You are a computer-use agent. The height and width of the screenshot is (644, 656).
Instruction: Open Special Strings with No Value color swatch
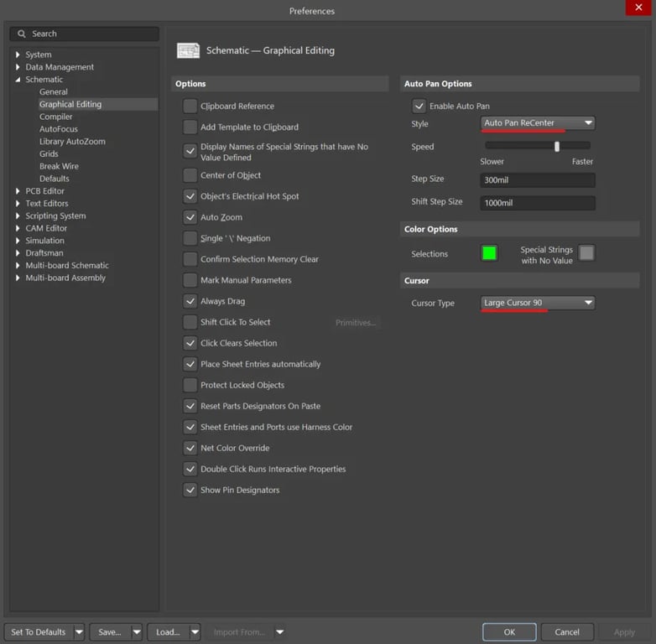coord(586,253)
